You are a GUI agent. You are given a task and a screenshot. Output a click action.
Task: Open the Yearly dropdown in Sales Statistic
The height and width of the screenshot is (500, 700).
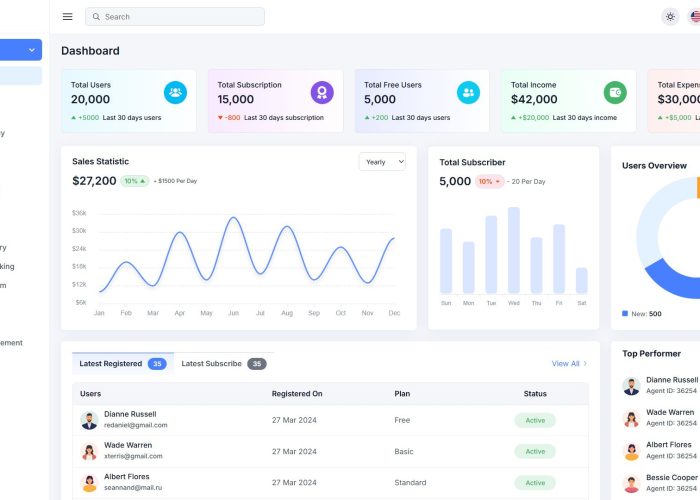coord(382,162)
